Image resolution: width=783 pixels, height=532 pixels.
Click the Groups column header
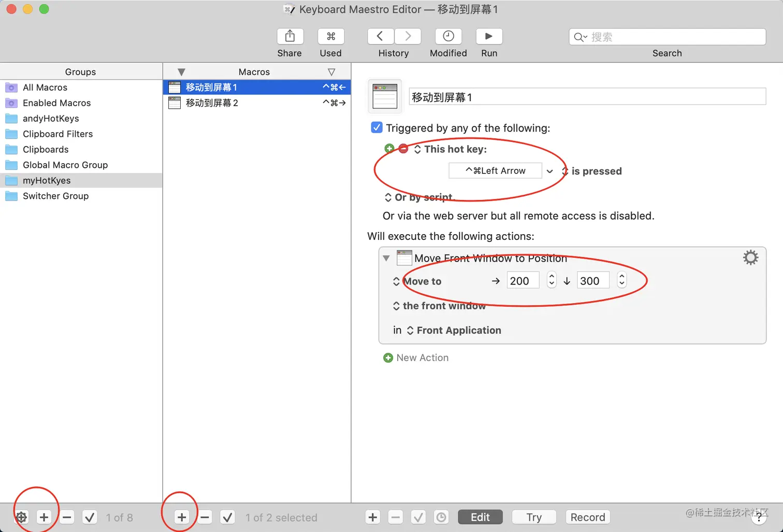tap(81, 71)
